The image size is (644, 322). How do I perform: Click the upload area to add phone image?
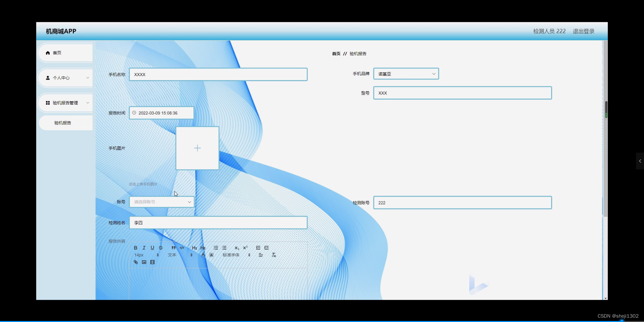coord(197,148)
